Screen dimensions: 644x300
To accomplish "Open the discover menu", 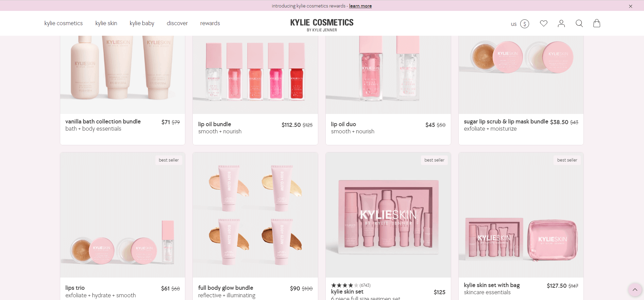I will click(x=177, y=23).
